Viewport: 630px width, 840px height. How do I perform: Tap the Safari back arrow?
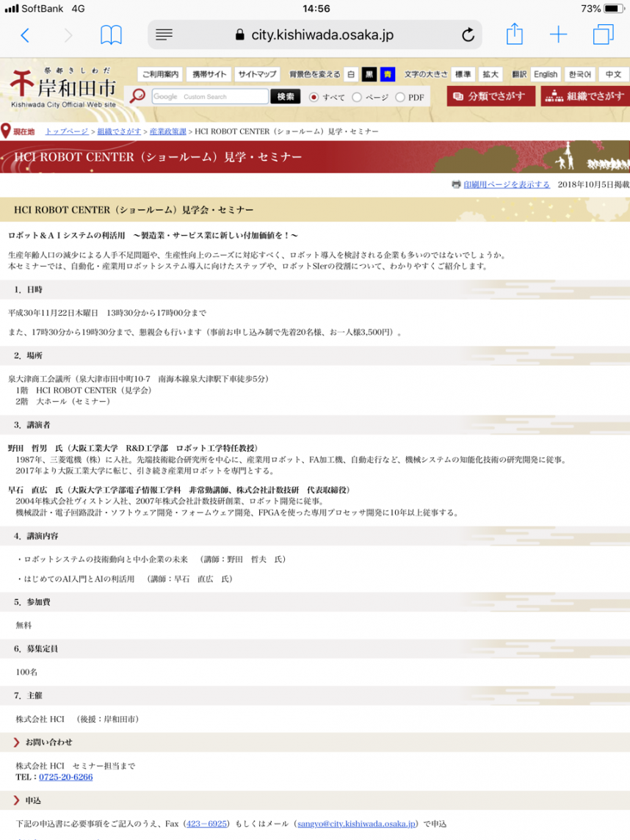25,35
